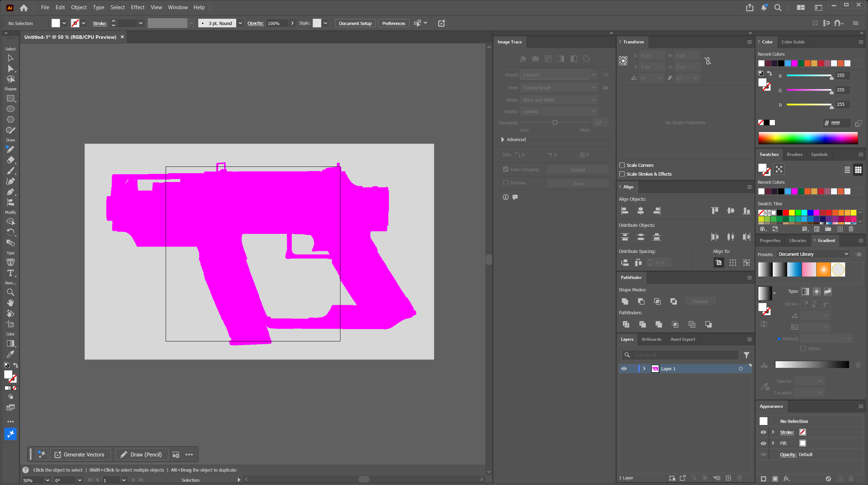Click the Draw (Pencil) button
Image resolution: width=868 pixels, height=485 pixels.
pos(141,455)
